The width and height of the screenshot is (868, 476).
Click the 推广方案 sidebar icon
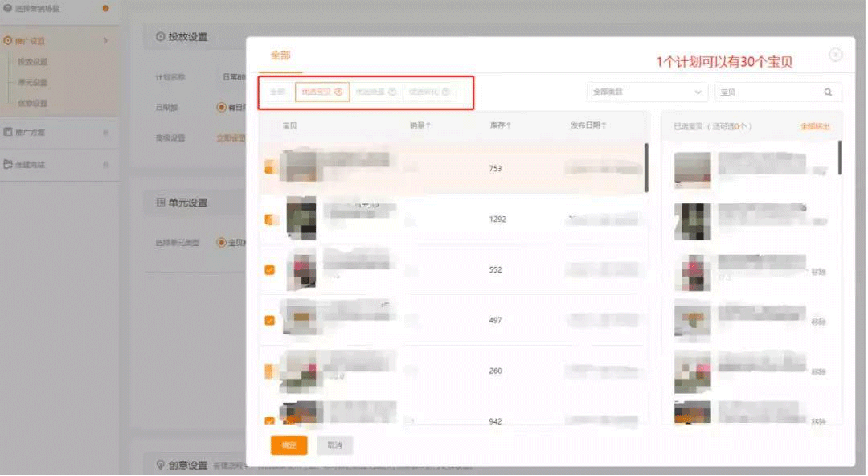coord(8,132)
